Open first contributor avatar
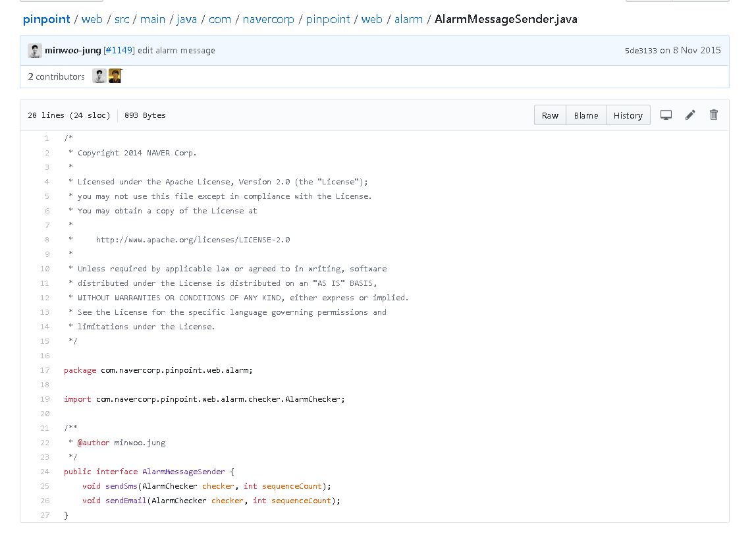Screen dimensions: 756x548 pyautogui.click(x=99, y=76)
